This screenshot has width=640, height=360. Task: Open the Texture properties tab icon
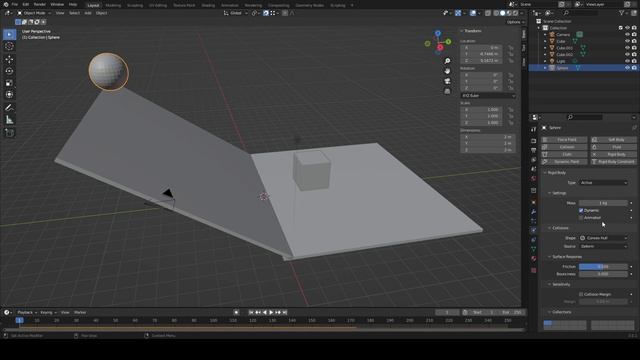[533, 270]
